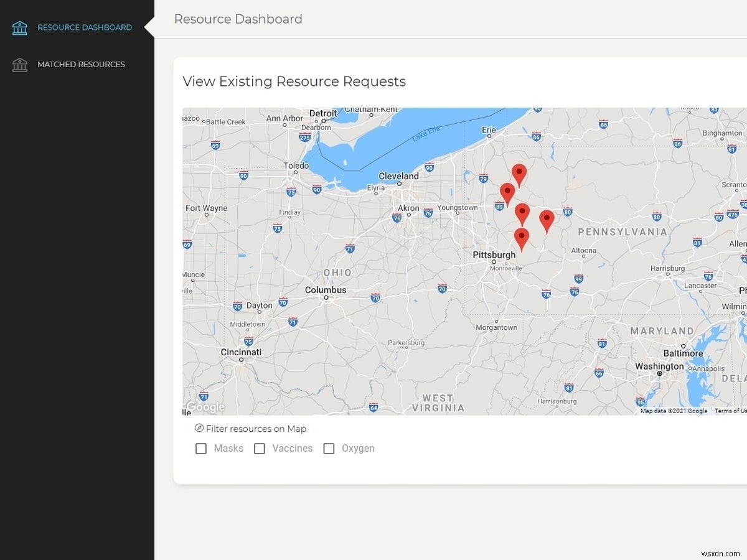Click the Matched Resources bank icon
747x560 pixels.
(20, 65)
